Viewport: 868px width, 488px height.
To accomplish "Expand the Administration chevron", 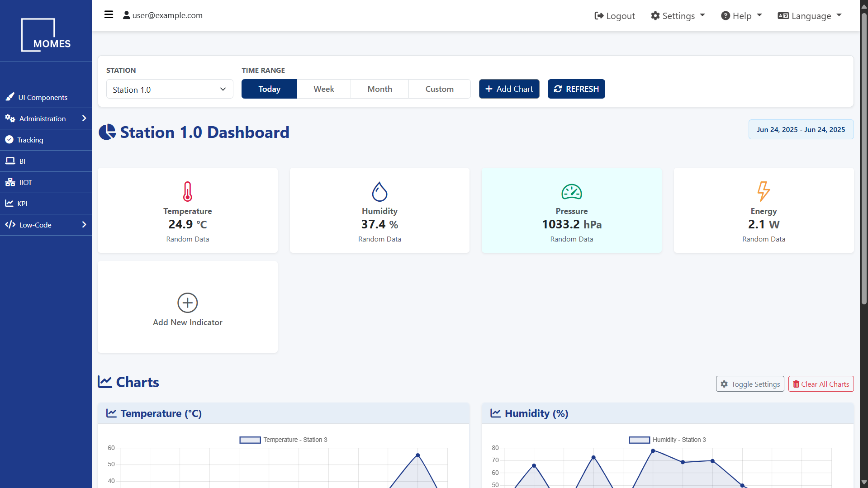I will 84,118.
